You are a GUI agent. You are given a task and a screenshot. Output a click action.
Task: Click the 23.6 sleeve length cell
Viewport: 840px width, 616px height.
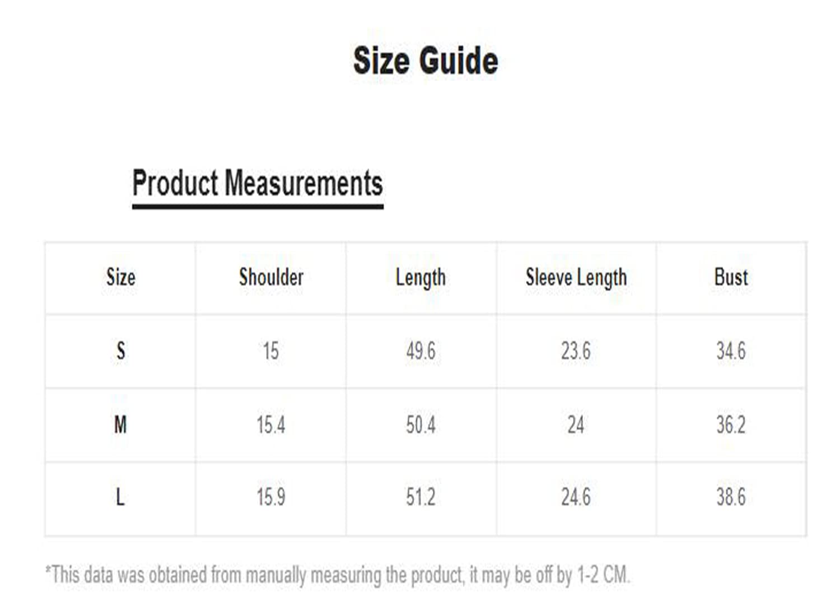(576, 351)
